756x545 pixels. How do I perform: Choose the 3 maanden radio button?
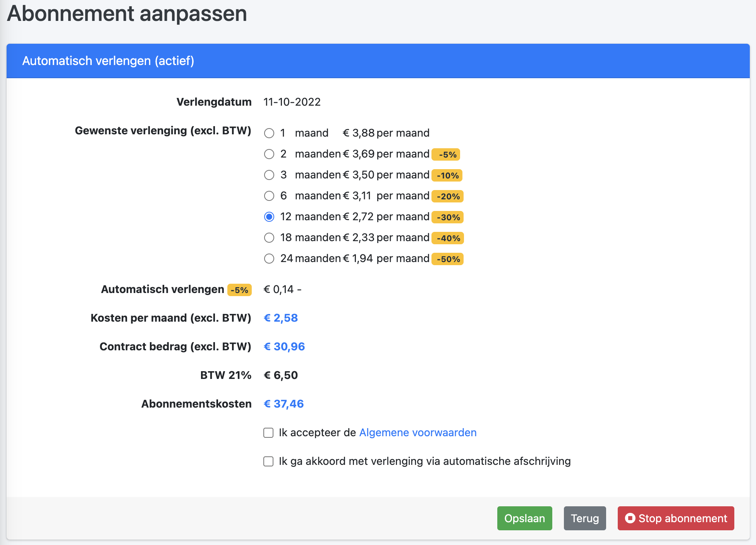pos(269,175)
